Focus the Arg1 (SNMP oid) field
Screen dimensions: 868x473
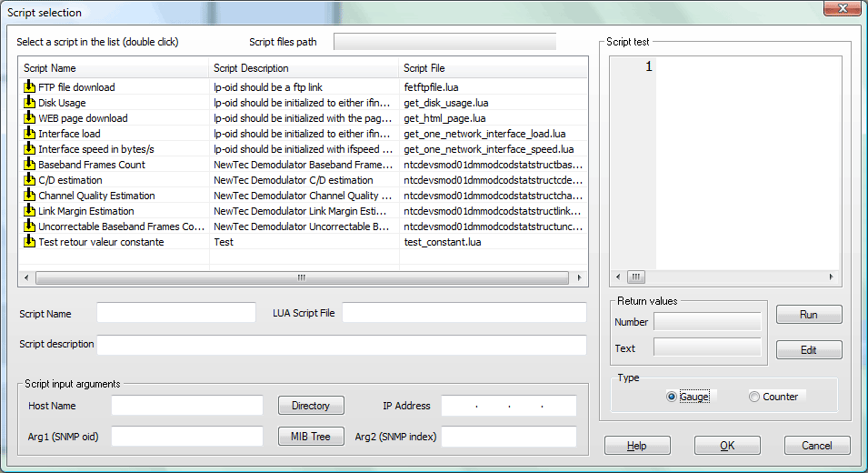tap(187, 437)
